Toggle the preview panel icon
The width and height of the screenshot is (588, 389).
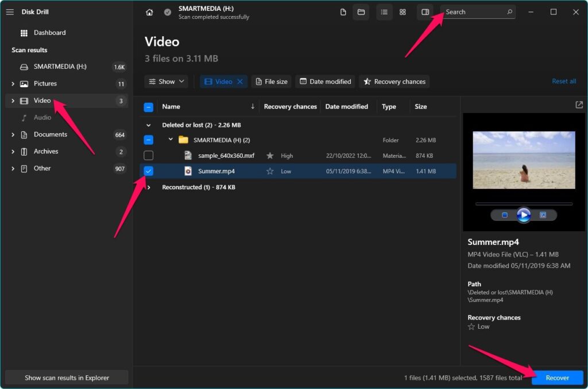424,12
